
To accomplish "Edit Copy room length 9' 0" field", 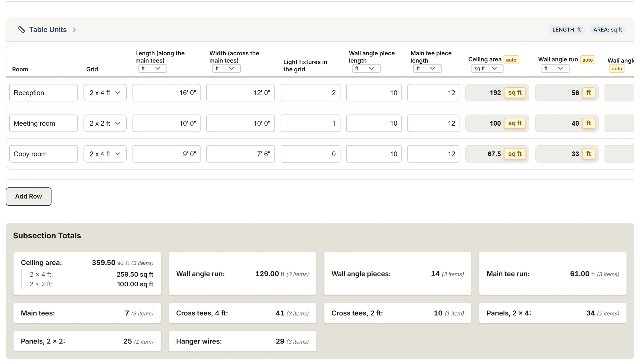I will [166, 154].
